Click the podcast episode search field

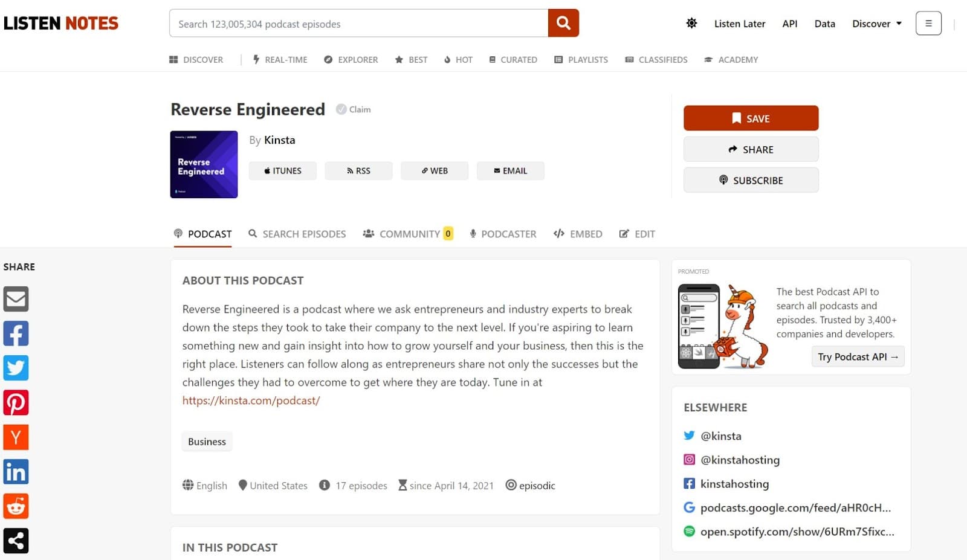click(357, 24)
